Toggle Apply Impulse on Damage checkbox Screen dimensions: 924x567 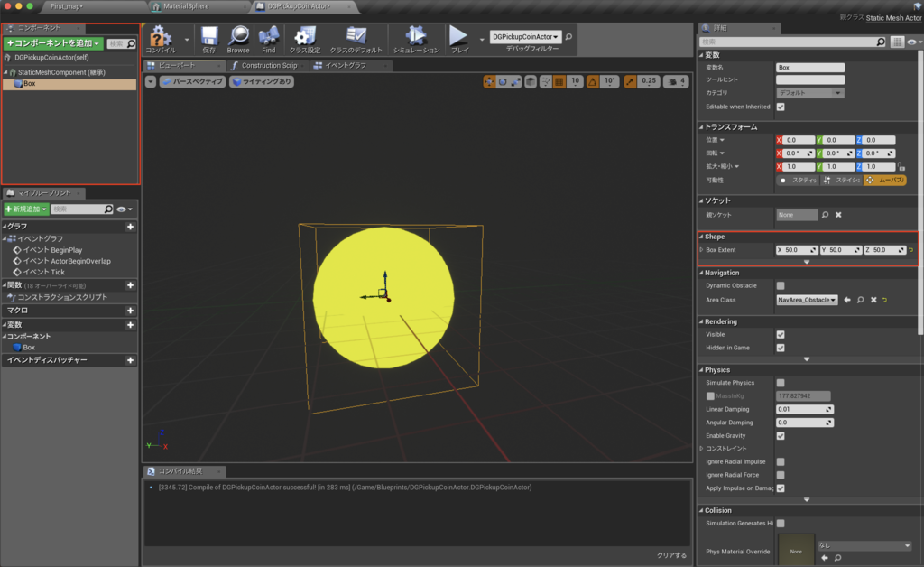tap(781, 488)
